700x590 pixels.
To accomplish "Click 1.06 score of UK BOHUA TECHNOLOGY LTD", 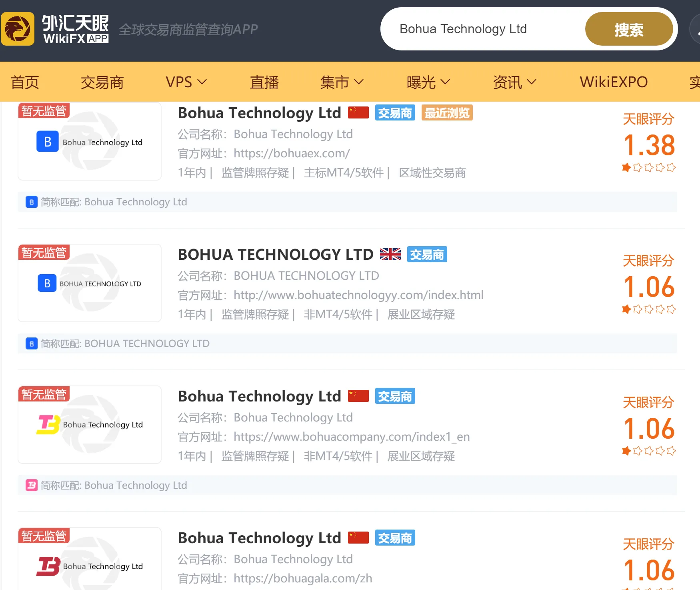I will tap(649, 287).
